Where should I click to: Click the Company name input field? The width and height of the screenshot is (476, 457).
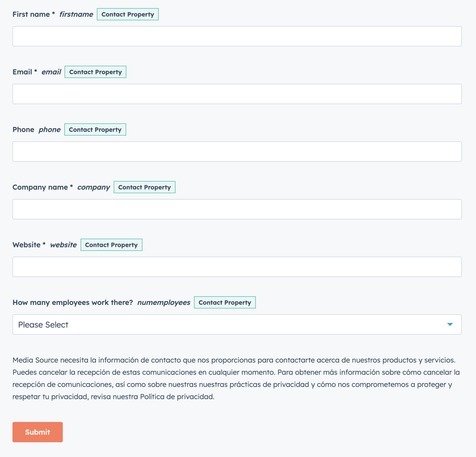(237, 209)
